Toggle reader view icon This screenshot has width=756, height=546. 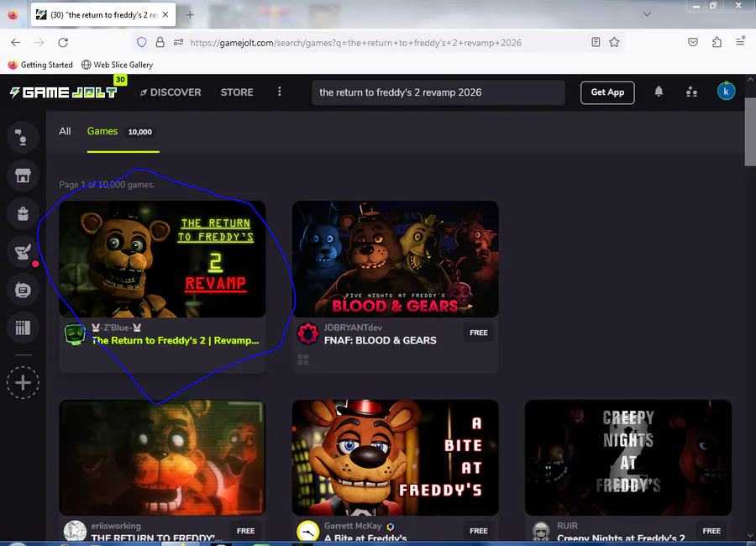pos(596,43)
